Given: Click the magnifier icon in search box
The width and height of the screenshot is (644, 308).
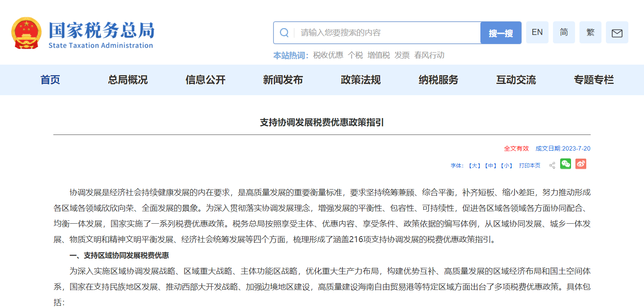Looking at the screenshot, I should click(x=284, y=33).
